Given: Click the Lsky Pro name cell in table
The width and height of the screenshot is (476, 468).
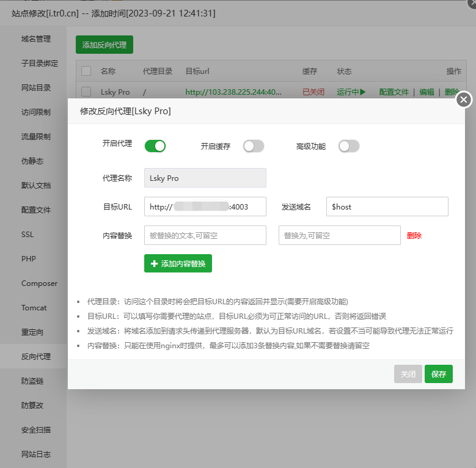Looking at the screenshot, I should point(115,92).
